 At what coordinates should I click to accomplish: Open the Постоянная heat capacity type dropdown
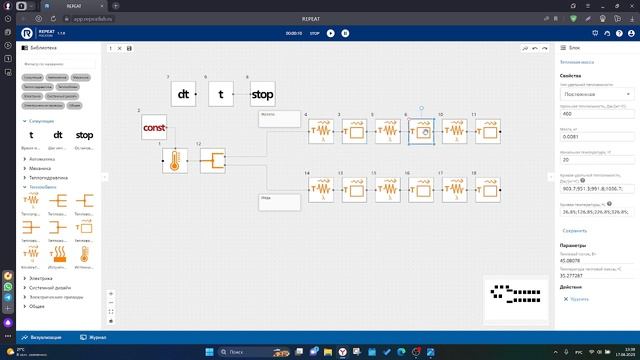(x=597, y=94)
